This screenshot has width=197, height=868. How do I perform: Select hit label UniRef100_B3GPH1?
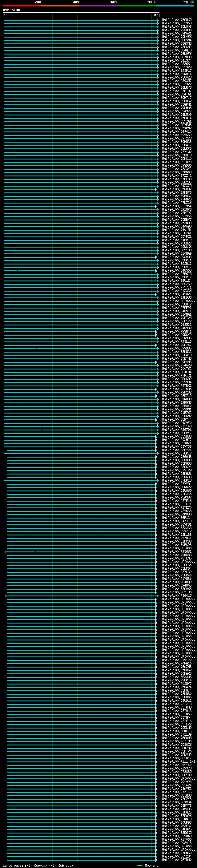click(177, 104)
